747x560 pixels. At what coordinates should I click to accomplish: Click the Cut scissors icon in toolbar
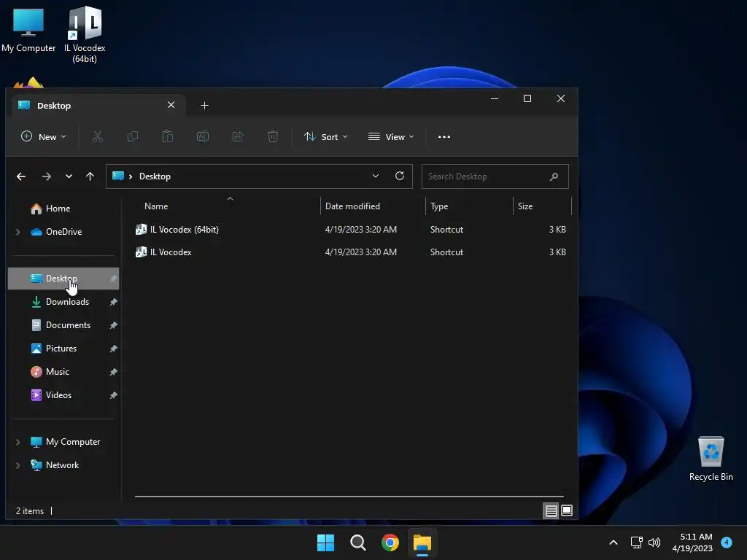point(97,136)
